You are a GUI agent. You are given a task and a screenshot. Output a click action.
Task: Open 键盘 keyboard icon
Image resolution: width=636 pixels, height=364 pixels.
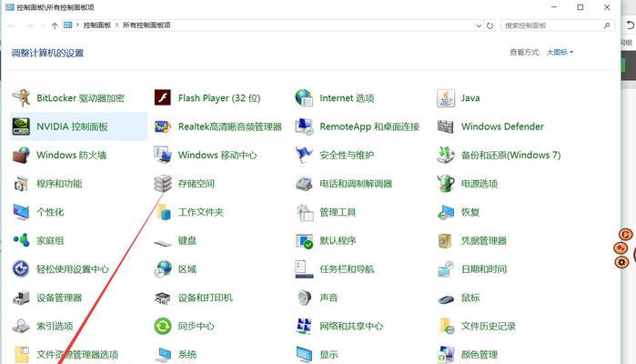[x=163, y=243]
